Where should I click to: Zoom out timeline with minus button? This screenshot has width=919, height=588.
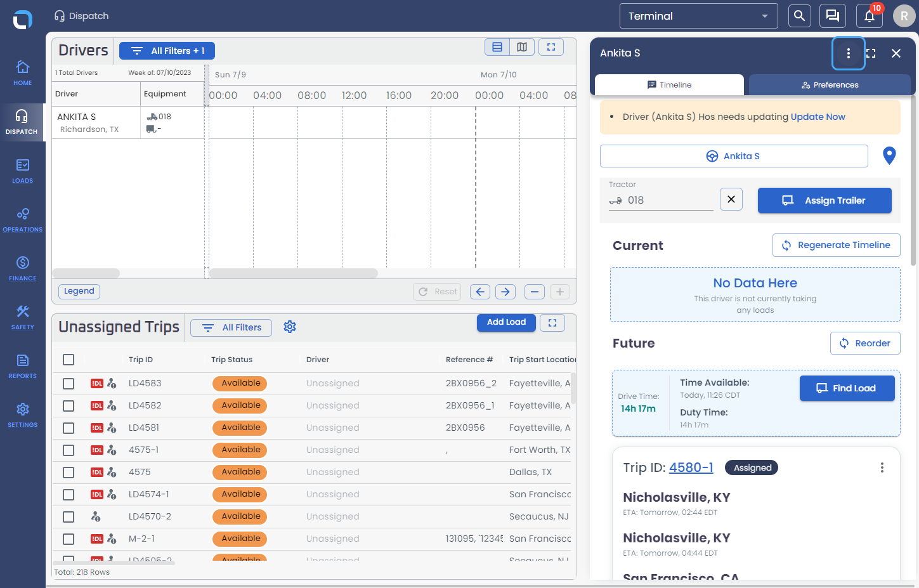click(x=535, y=292)
